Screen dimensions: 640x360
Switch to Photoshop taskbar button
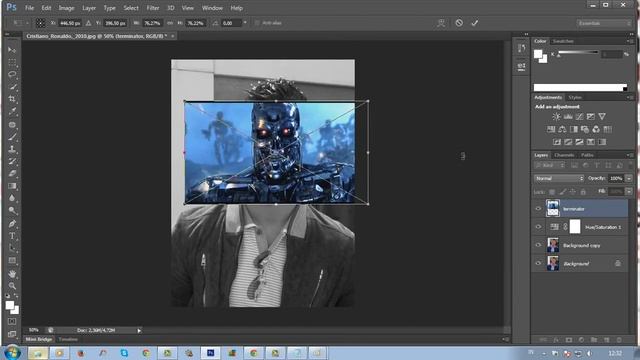[210, 353]
